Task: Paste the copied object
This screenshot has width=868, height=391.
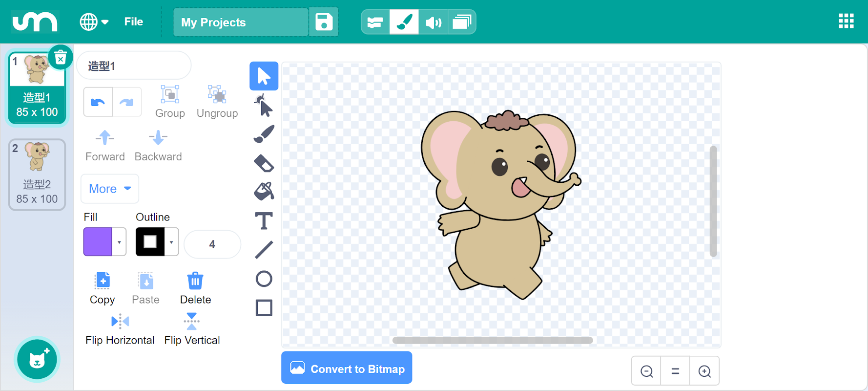Action: pyautogui.click(x=146, y=288)
